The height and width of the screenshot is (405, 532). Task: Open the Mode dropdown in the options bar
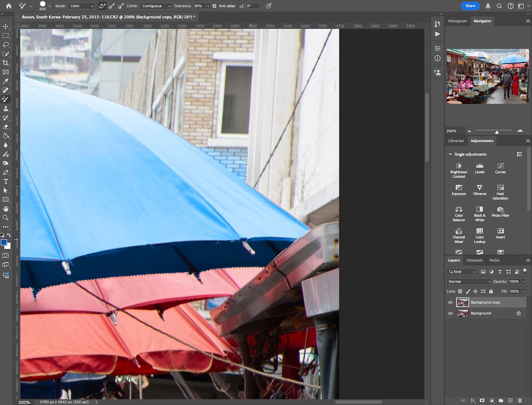coord(82,6)
